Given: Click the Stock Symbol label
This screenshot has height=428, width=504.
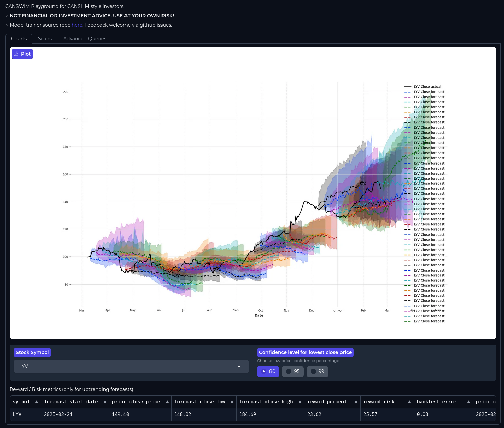Looking at the screenshot, I should pyautogui.click(x=32, y=352).
